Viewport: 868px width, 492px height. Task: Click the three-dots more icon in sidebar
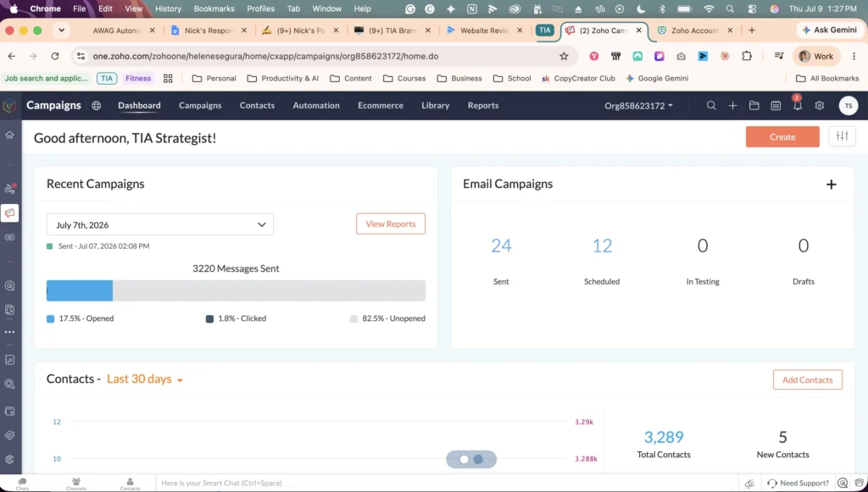[9, 332]
